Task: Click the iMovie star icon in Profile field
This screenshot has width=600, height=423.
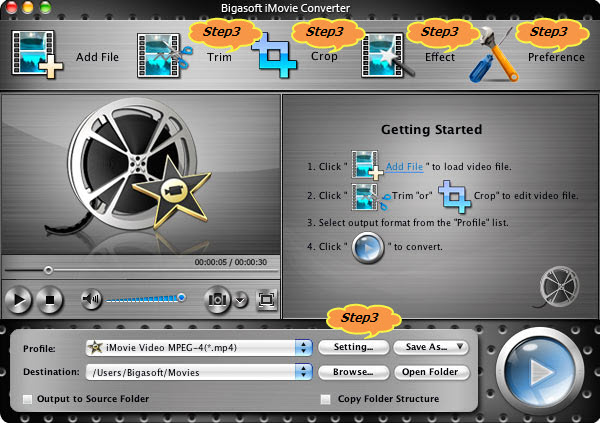Action: tap(95, 348)
